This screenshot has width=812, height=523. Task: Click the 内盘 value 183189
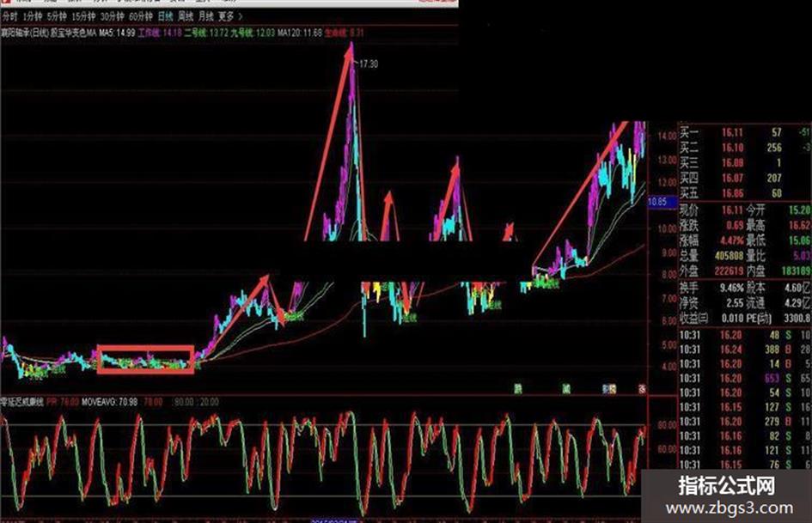(x=796, y=271)
